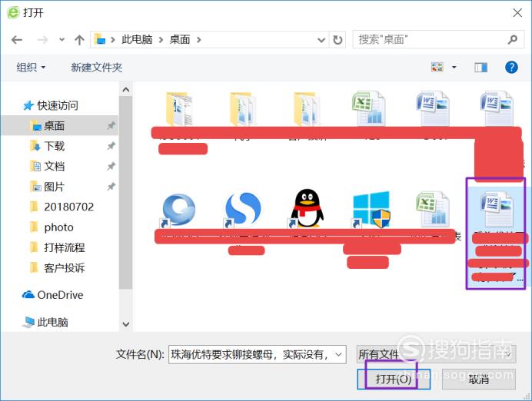Open the view options dropdown arrow

454,67
